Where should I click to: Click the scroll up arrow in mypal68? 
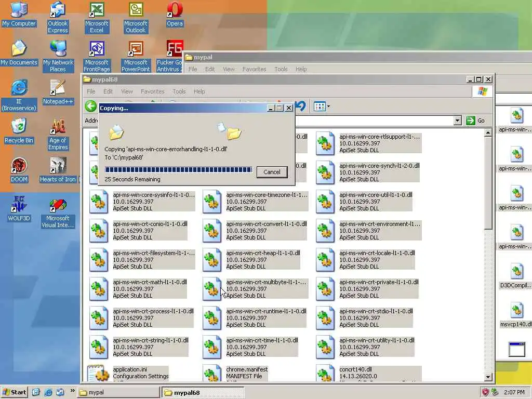(x=488, y=132)
